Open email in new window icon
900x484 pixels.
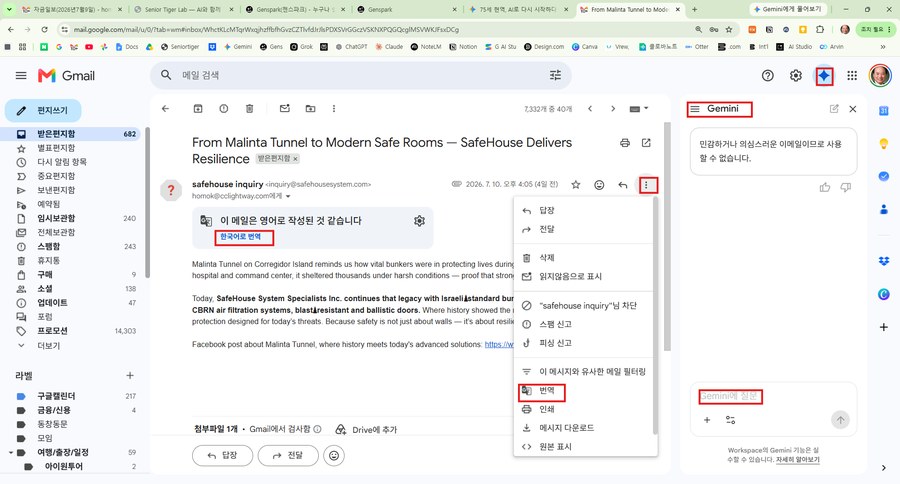coord(646,143)
